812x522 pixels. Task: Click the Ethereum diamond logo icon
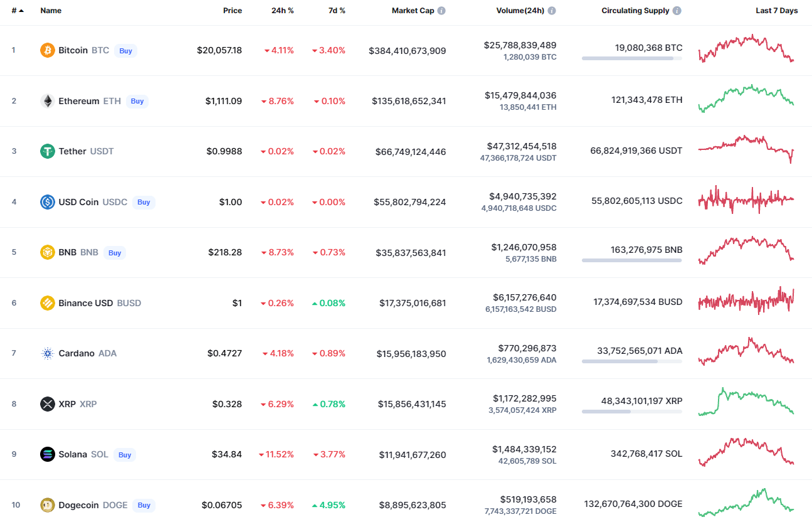pos(48,101)
